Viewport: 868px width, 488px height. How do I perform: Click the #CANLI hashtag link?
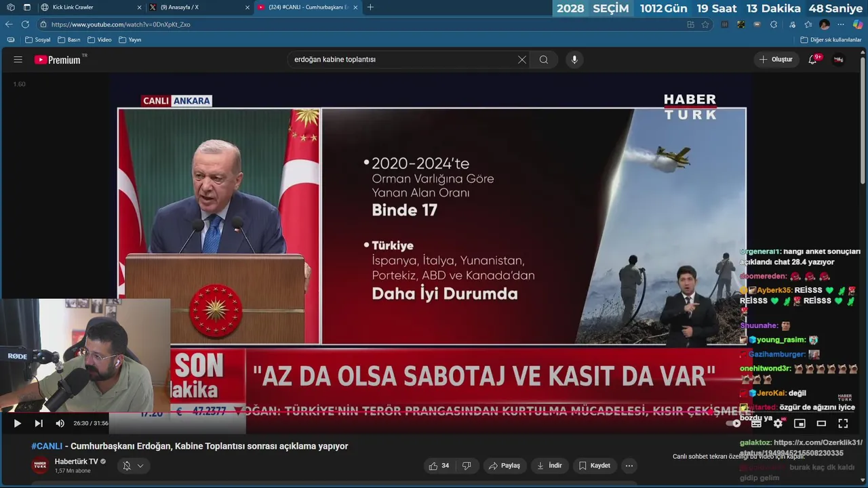point(47,446)
